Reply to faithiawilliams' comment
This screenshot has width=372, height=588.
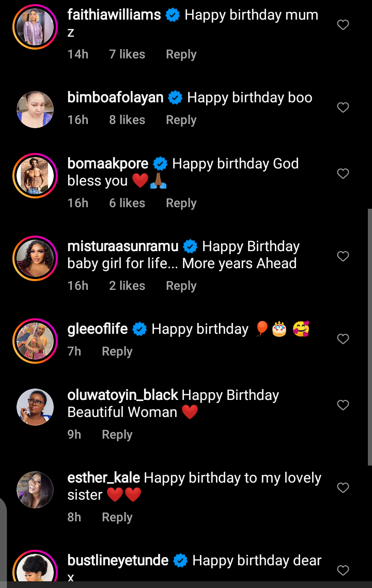coord(181,54)
